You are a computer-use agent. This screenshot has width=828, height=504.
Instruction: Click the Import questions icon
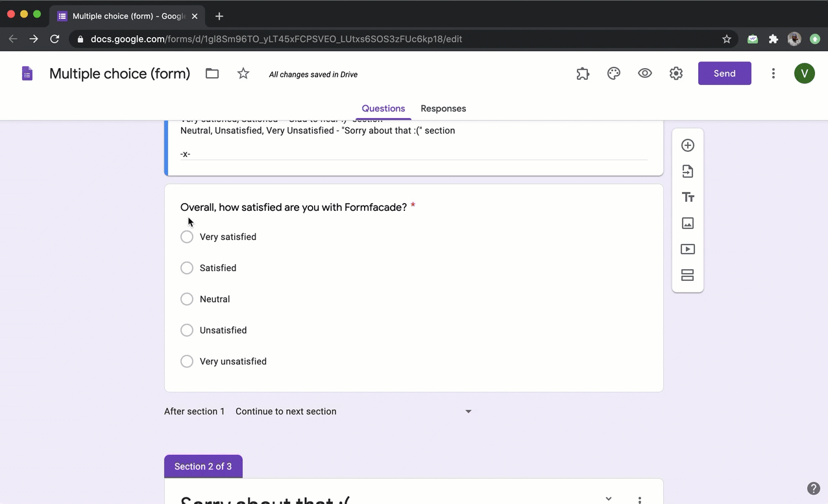[688, 171]
